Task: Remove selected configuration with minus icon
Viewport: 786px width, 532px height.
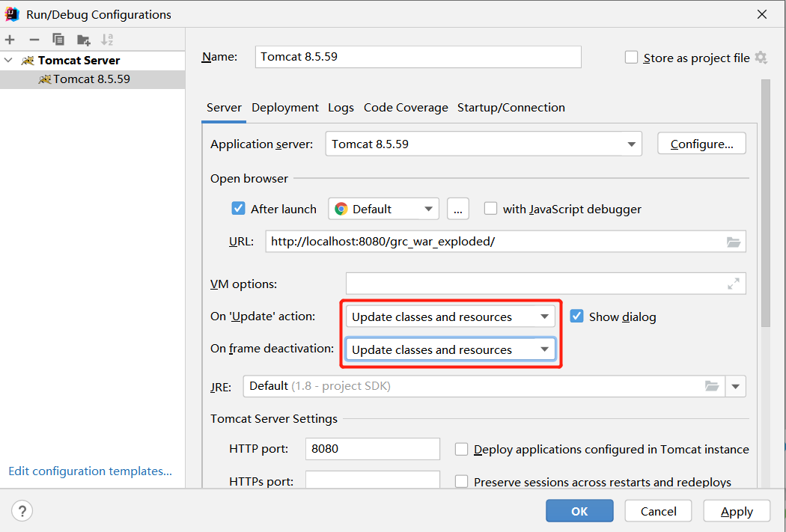Action: (x=34, y=40)
